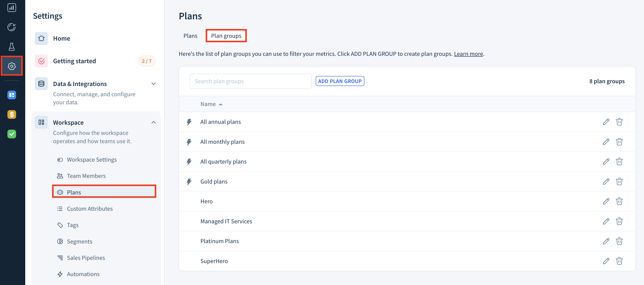This screenshot has height=285, width=644.
Task: Open Team Members settings
Action: (x=86, y=176)
